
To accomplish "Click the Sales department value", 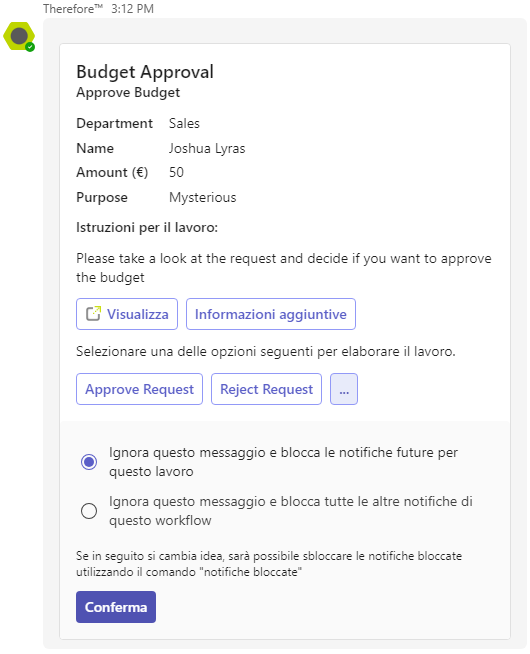I will [x=184, y=123].
